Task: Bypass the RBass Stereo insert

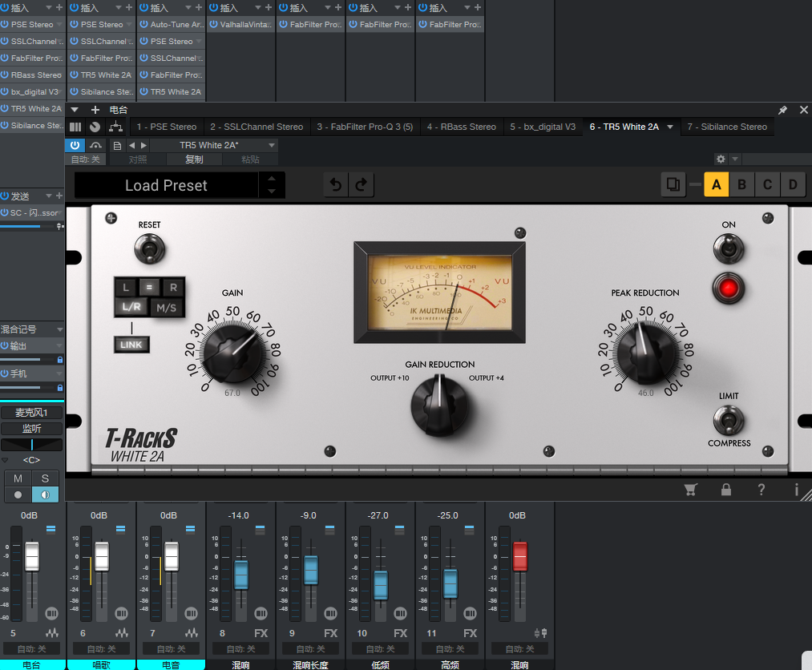Action: tap(5, 75)
